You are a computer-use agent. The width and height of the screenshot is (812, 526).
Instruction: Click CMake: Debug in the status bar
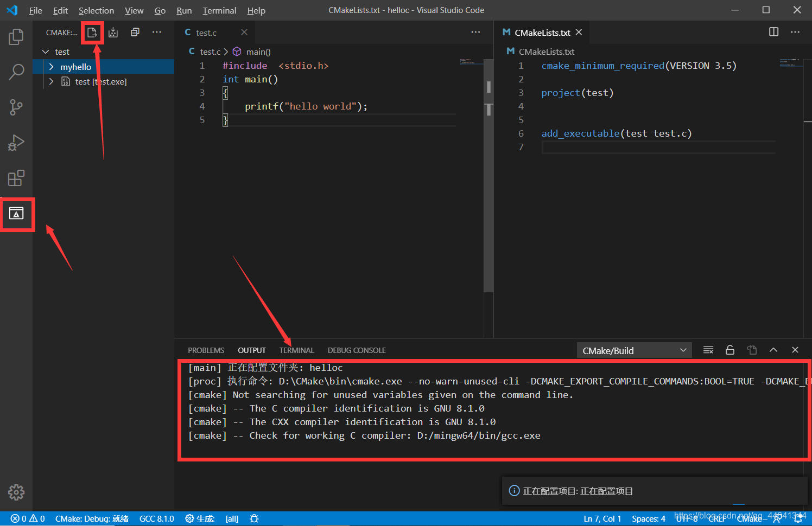pyautogui.click(x=91, y=518)
